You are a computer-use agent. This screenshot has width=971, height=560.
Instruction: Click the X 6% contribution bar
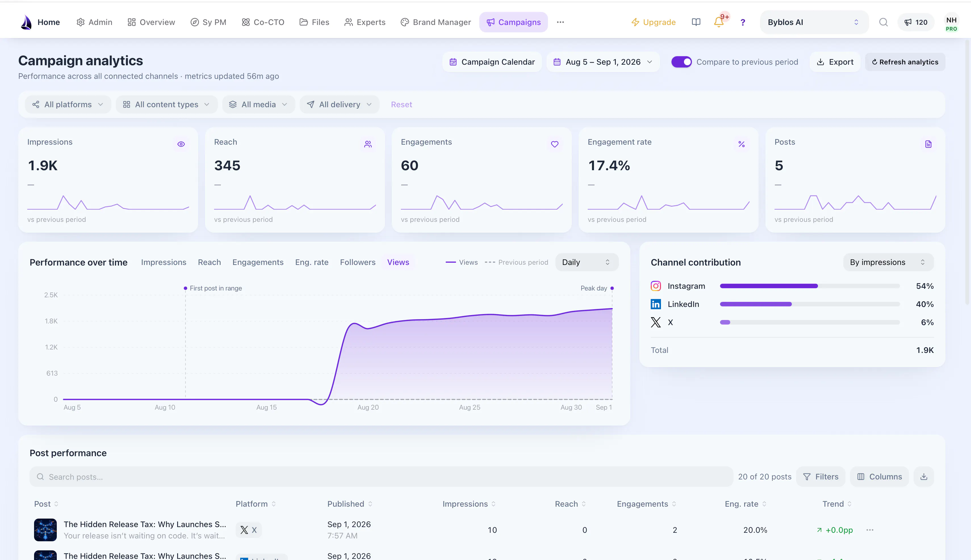pos(810,322)
